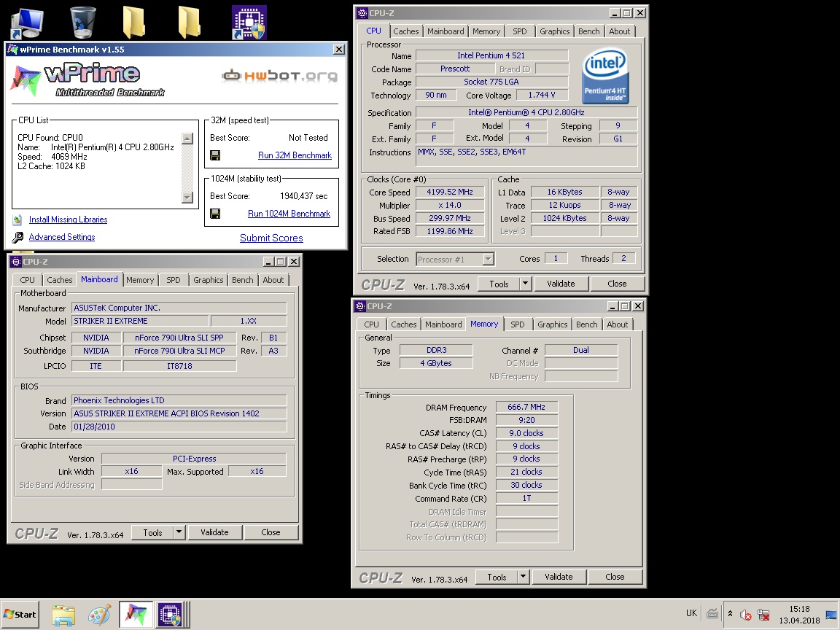Image resolution: width=840 pixels, height=630 pixels.
Task: Open Graphics tab in Mainboard window
Action: (208, 280)
